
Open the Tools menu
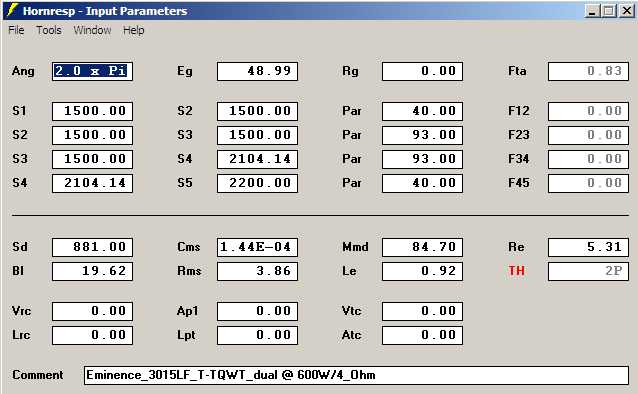click(x=49, y=30)
